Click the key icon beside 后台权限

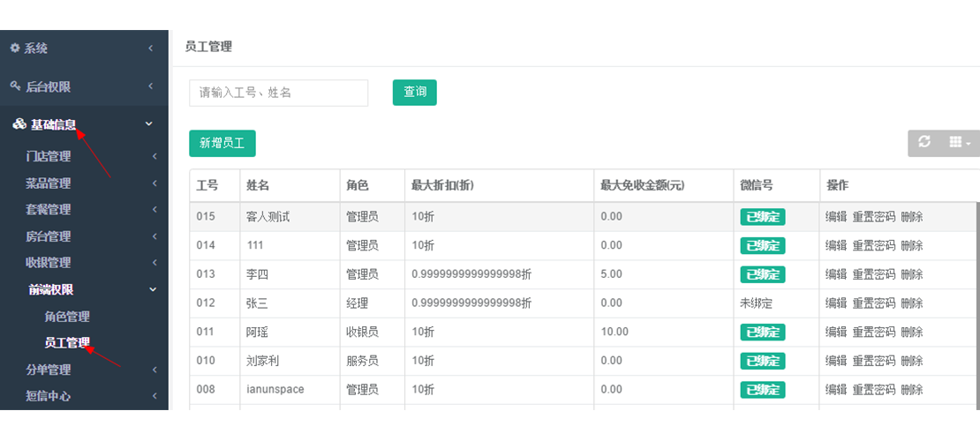(x=15, y=86)
